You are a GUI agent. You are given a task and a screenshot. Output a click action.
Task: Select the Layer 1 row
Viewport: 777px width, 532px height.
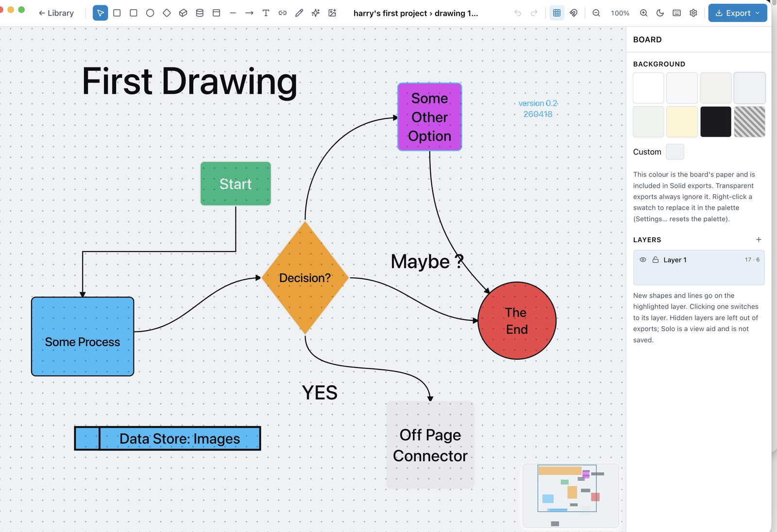[699, 267]
